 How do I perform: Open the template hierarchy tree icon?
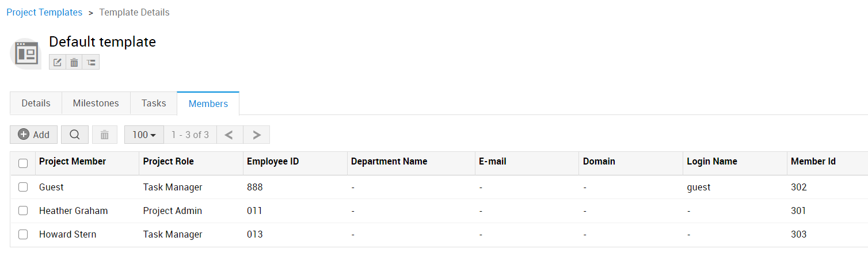pyautogui.click(x=91, y=62)
